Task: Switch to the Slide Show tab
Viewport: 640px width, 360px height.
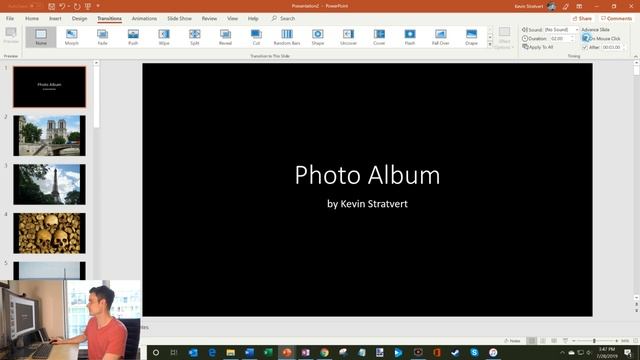Action: tap(179, 19)
